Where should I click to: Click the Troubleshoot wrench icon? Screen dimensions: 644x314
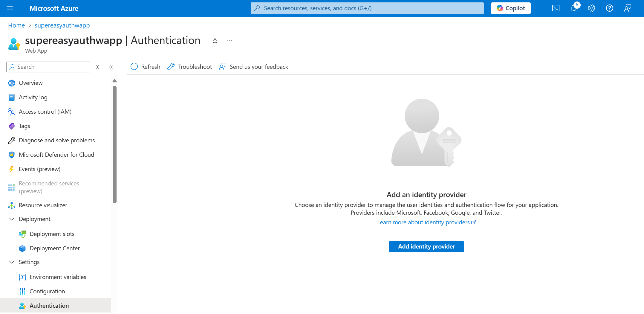[171, 67]
